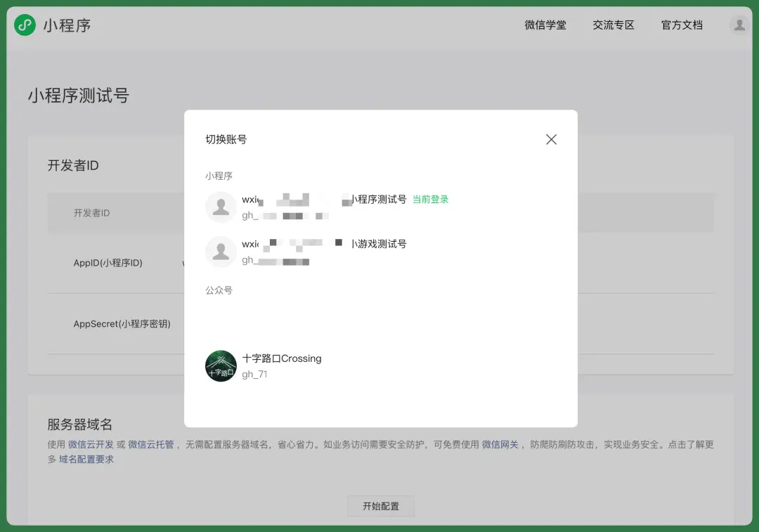Open 微信学堂 in the top navigation
759x532 pixels.
(x=545, y=25)
